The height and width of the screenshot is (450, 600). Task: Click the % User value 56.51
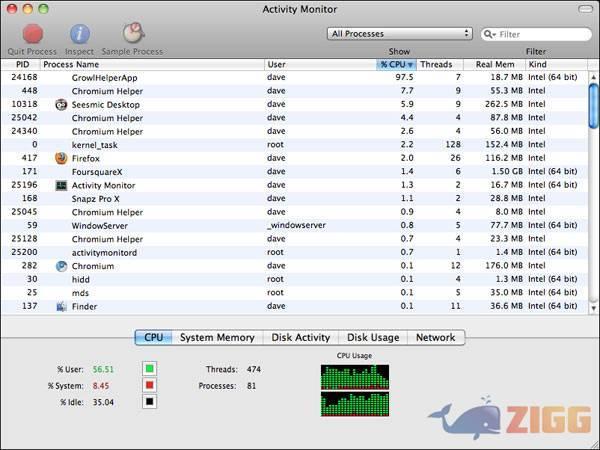(103, 369)
